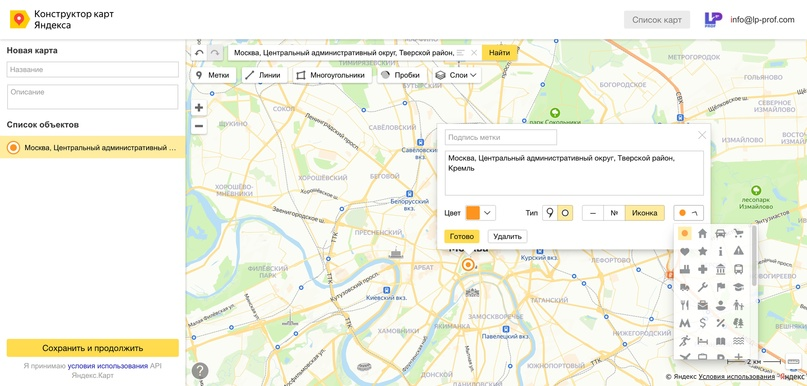Choose the house icon for the placemark
Viewport: 807px width, 386px height.
(x=703, y=233)
